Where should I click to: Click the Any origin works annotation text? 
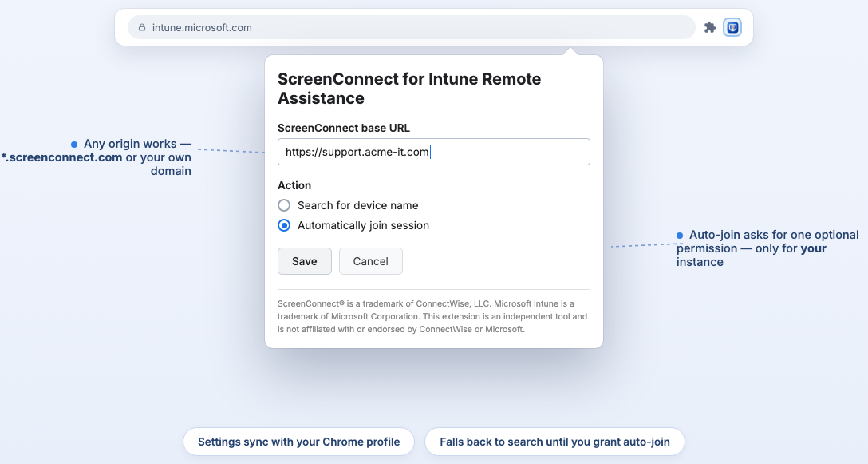pyautogui.click(x=97, y=157)
